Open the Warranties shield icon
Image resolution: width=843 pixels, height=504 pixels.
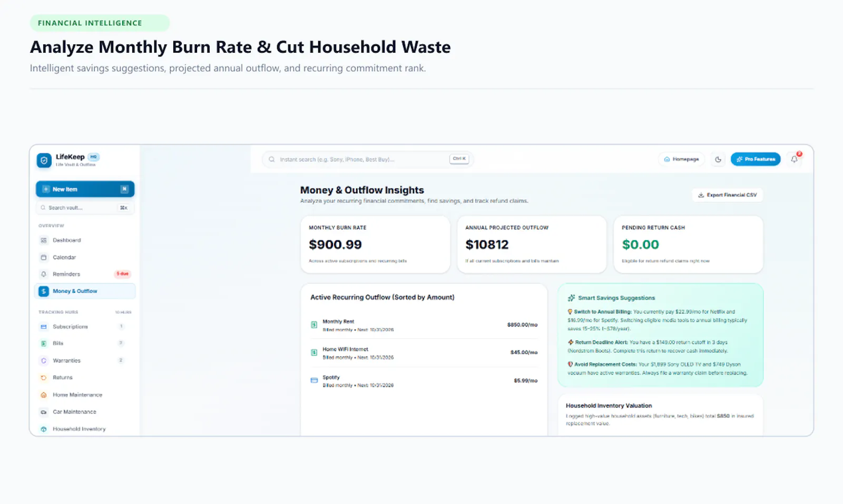tap(44, 361)
